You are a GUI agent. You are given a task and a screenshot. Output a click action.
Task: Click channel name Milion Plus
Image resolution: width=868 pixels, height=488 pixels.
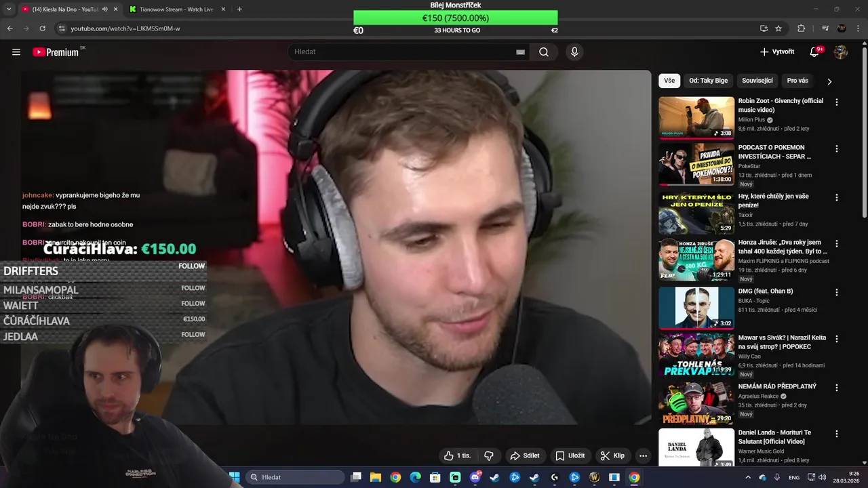[751, 119]
